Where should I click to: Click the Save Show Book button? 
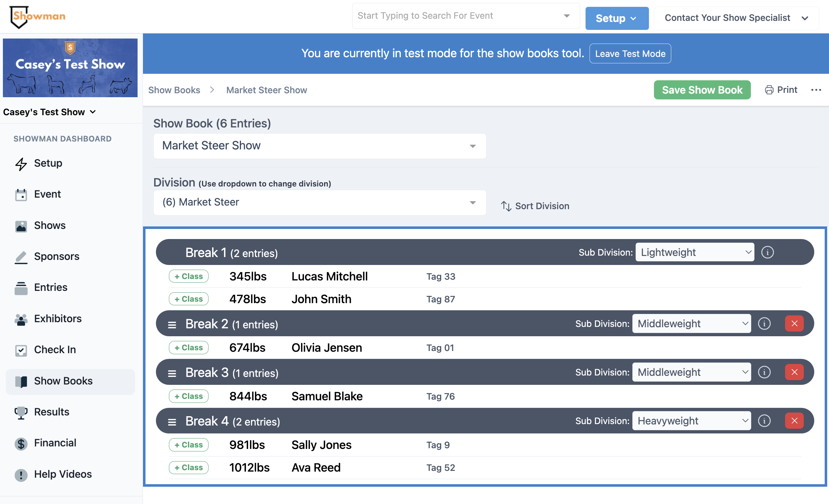(702, 90)
